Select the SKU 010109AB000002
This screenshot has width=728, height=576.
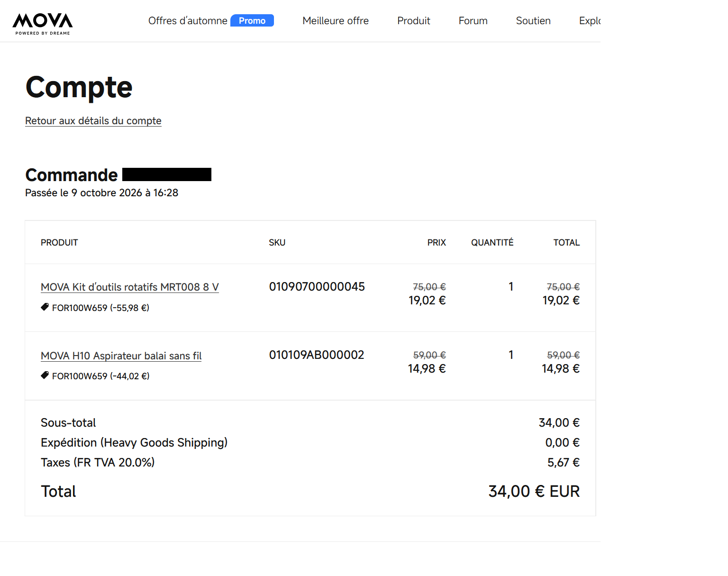tap(317, 355)
